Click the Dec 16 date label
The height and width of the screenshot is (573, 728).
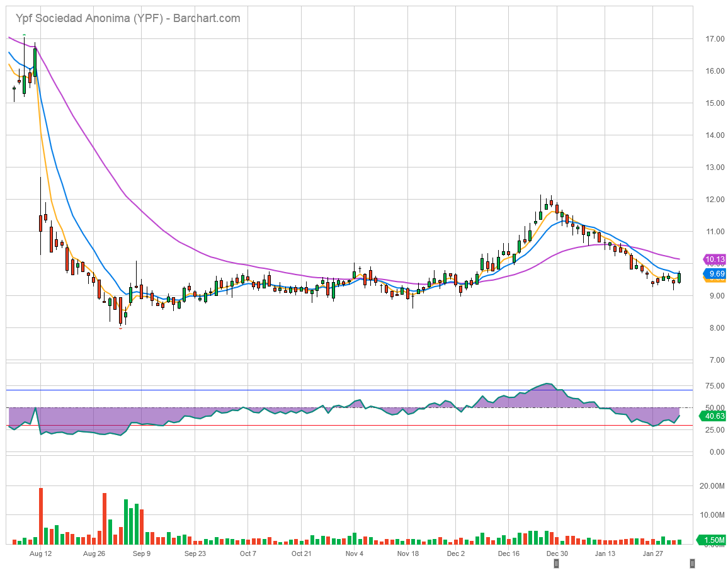(x=509, y=553)
